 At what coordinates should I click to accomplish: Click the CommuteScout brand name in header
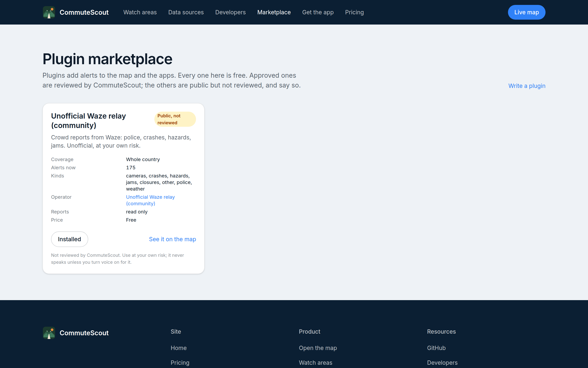click(84, 12)
